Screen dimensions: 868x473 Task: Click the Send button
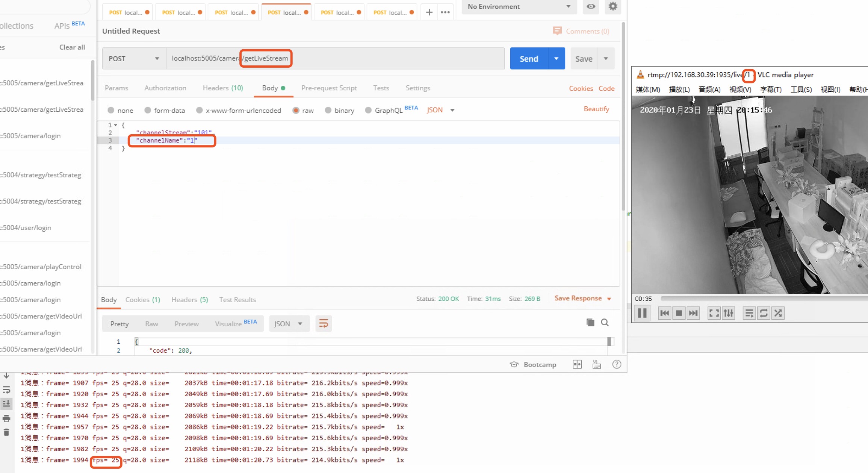pyautogui.click(x=529, y=58)
